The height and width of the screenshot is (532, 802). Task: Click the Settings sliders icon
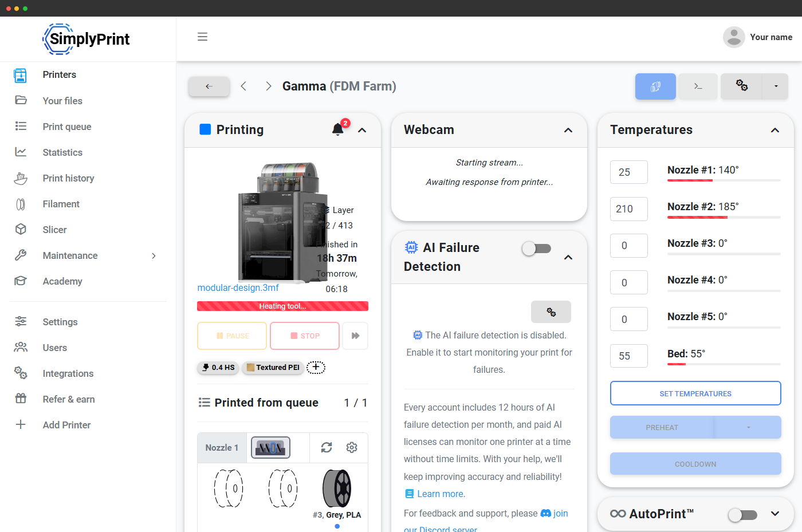click(21, 321)
